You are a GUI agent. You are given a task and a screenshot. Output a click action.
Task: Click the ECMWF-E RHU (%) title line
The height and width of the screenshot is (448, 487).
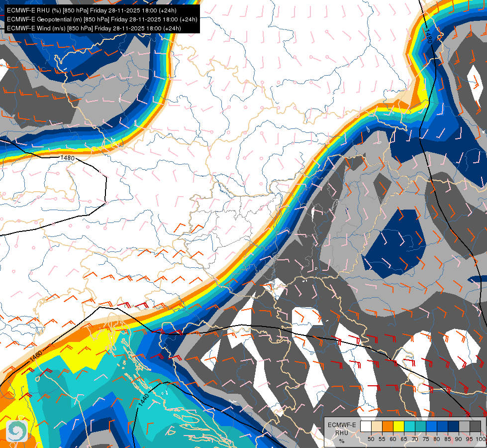[92, 10]
